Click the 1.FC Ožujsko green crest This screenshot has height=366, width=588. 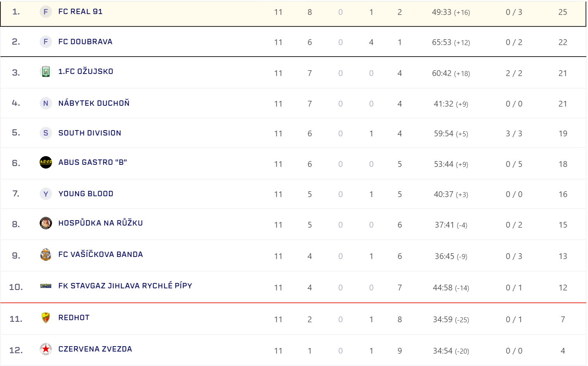45,72
